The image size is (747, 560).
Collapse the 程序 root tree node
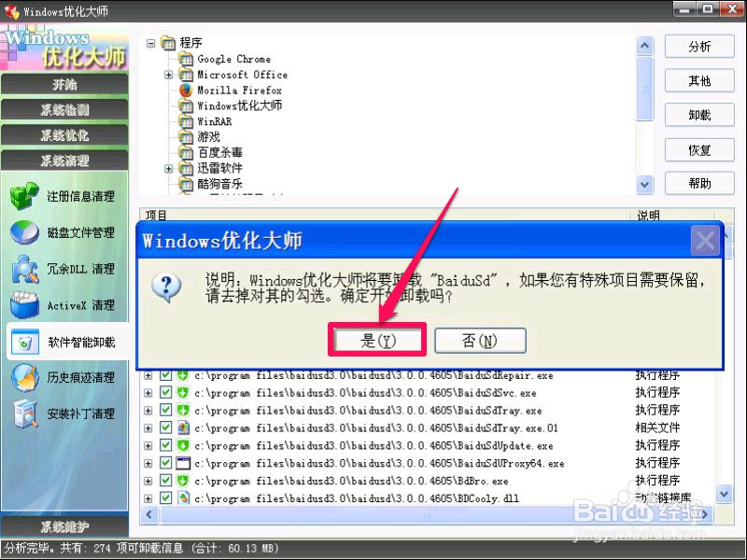[151, 43]
